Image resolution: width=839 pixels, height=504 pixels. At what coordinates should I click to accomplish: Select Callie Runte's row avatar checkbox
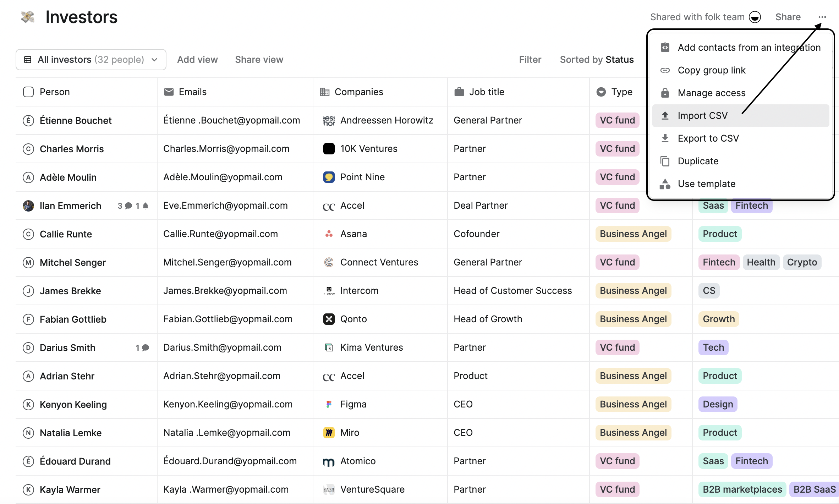[x=28, y=234]
